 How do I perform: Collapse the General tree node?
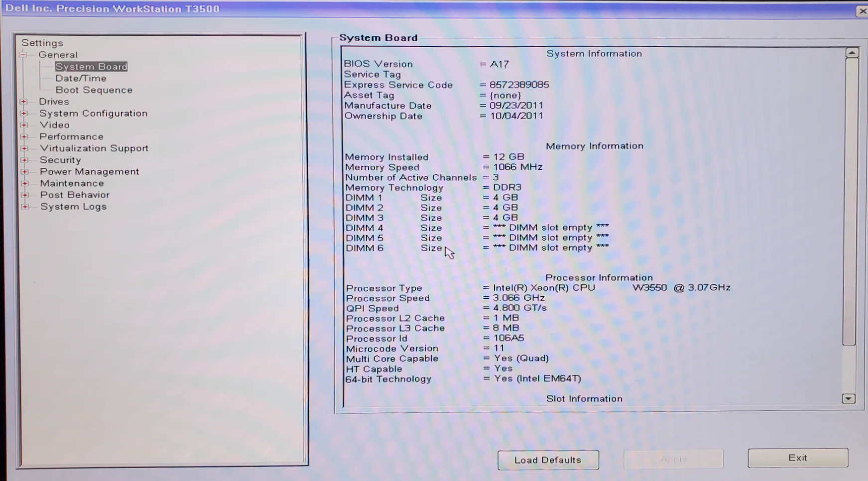point(23,55)
